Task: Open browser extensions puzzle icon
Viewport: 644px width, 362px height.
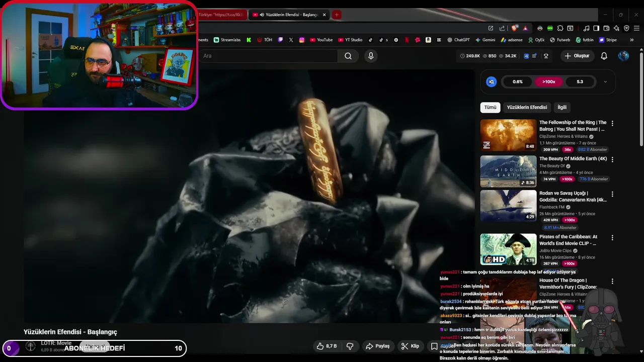Action: pyautogui.click(x=560, y=28)
